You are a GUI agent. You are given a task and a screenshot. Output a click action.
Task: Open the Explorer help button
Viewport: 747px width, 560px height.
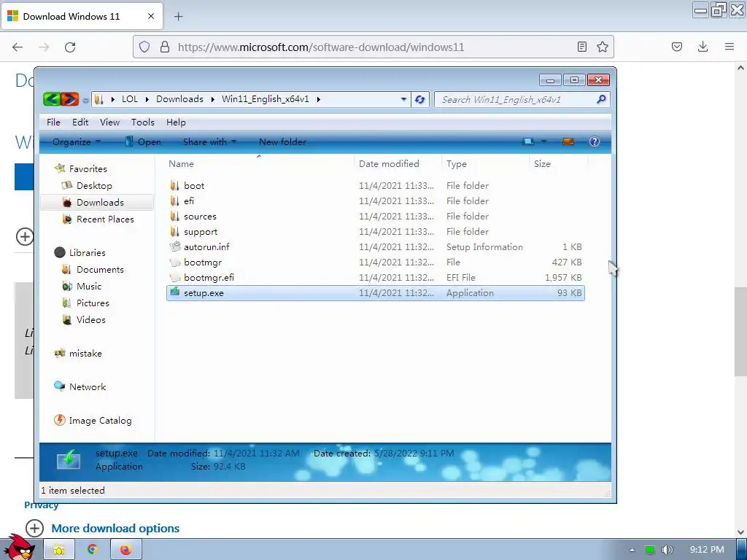pos(594,141)
